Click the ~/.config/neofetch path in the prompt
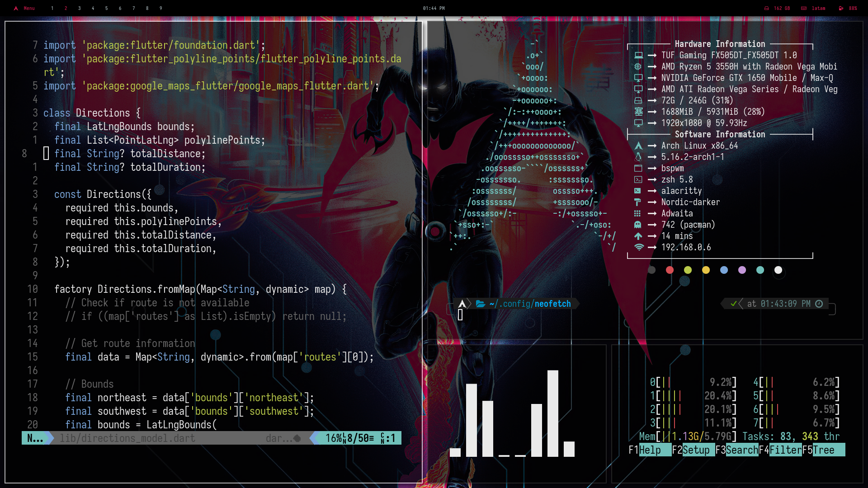Image resolution: width=868 pixels, height=488 pixels. (x=530, y=304)
